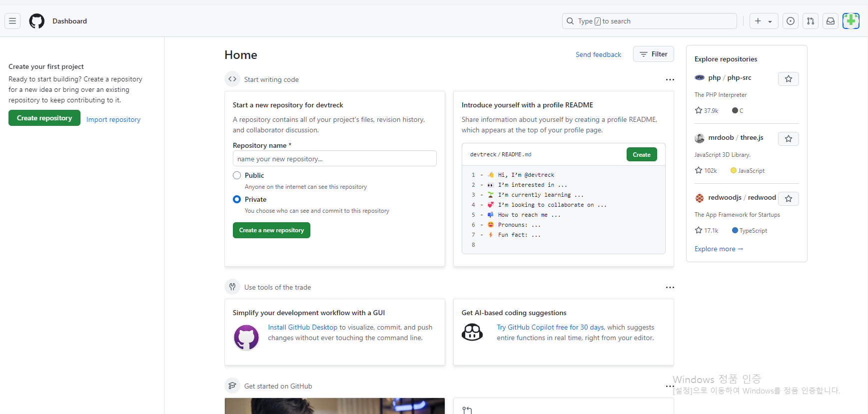Click 'Simplify your development workflow with a GUI' heading
This screenshot has height=414, width=868.
pos(309,313)
